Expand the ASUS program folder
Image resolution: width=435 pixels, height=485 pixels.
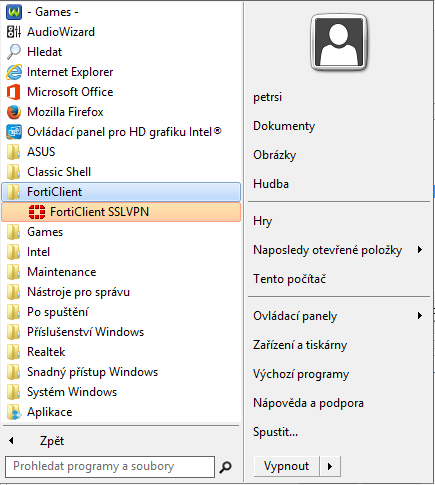click(121, 152)
